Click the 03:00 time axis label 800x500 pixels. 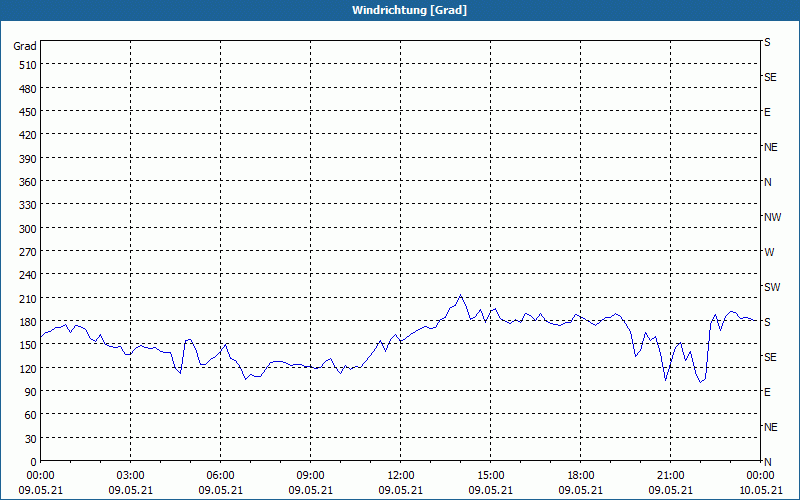pyautogui.click(x=131, y=476)
